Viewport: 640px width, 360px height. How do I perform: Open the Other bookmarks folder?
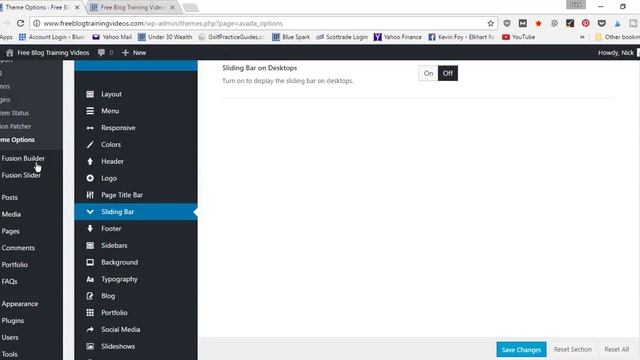pos(617,37)
